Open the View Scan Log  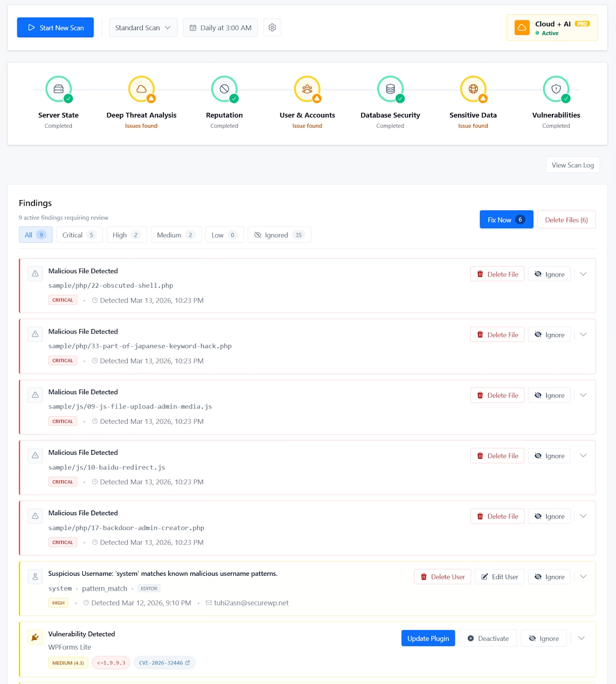(573, 165)
